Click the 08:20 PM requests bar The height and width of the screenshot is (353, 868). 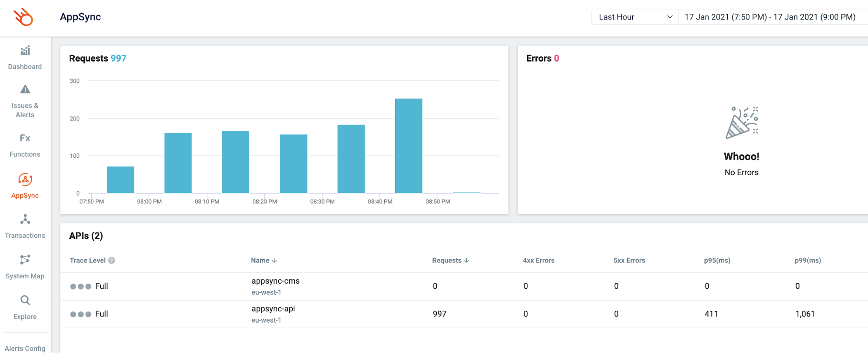[294, 163]
